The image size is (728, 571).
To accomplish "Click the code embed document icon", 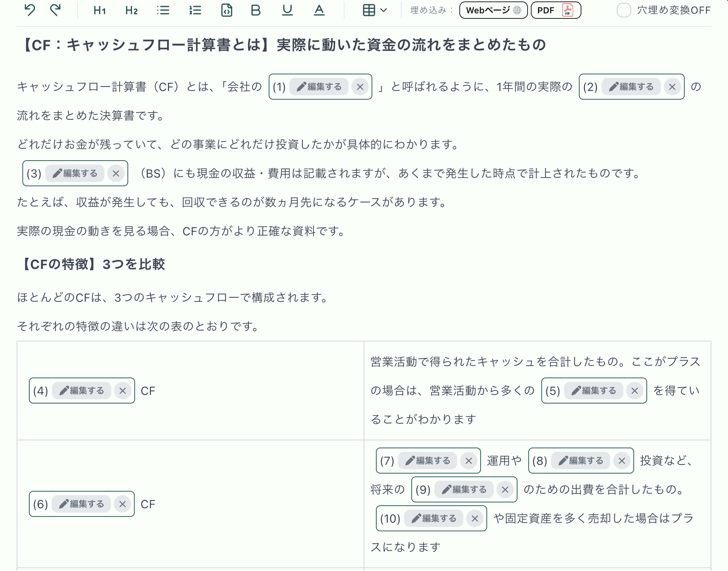I will (x=226, y=10).
